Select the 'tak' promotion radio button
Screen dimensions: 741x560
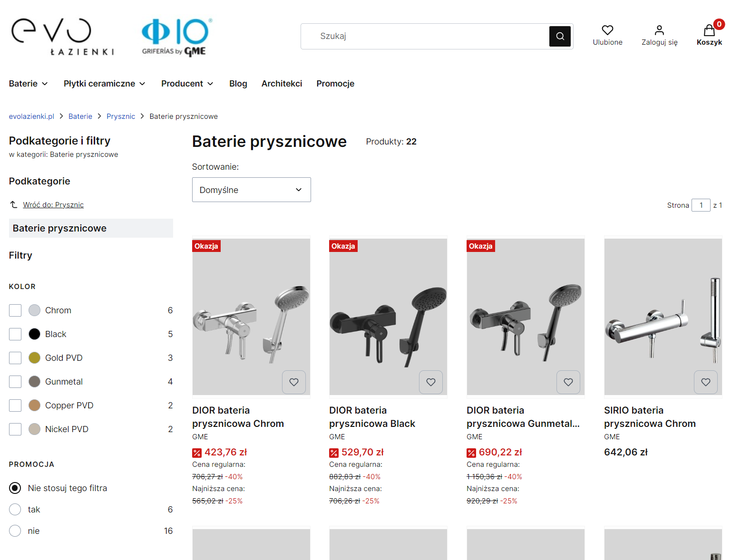click(15, 509)
